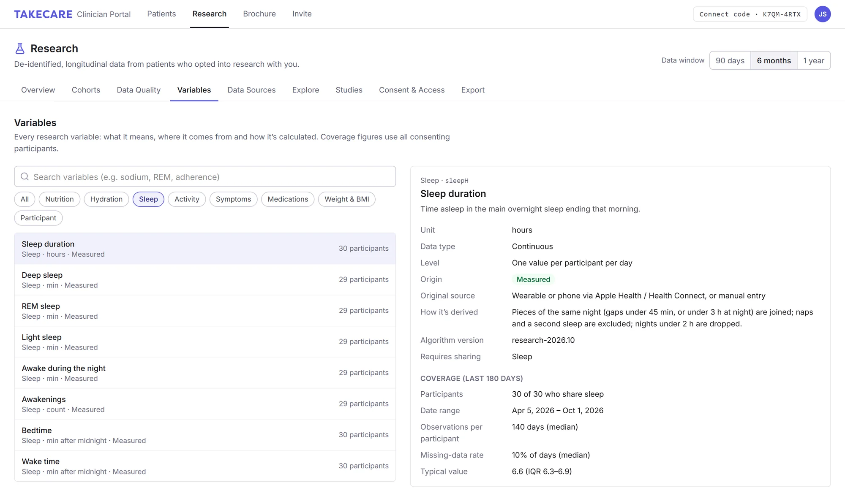Open the Patients nav item
Viewport: 845px width, 504px height.
(x=161, y=14)
